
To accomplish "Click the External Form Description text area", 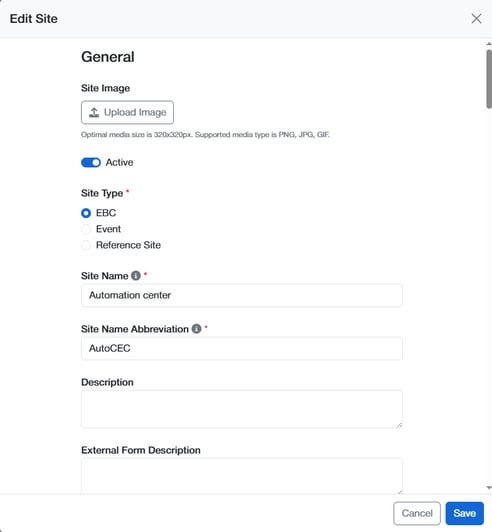I will pos(242,476).
